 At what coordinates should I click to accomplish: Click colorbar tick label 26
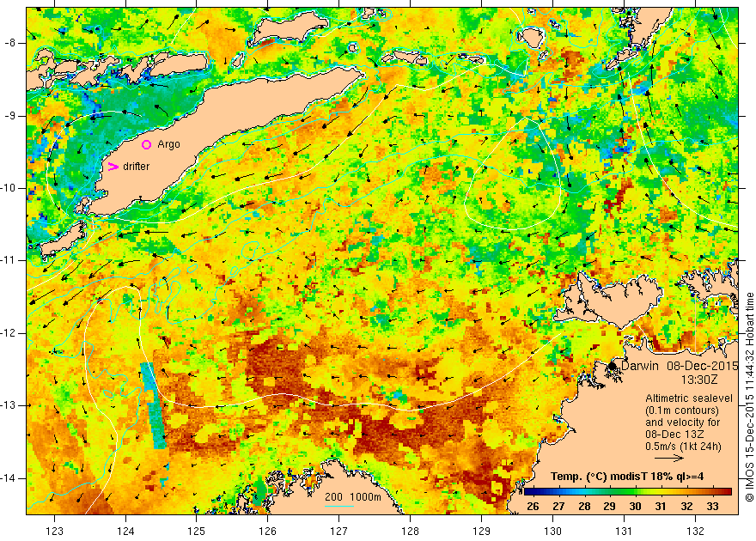[533, 507]
